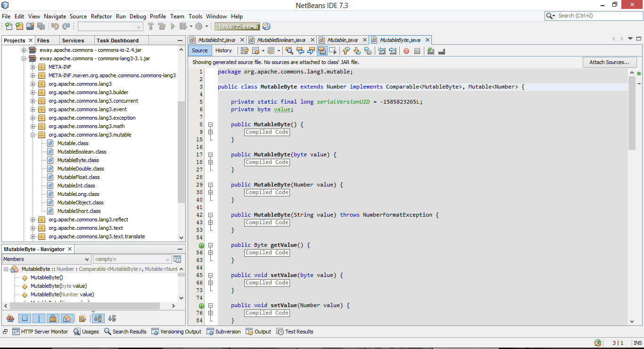The image size is (644, 349).
Task: Run the project using the green Run icon
Action: [173, 27]
